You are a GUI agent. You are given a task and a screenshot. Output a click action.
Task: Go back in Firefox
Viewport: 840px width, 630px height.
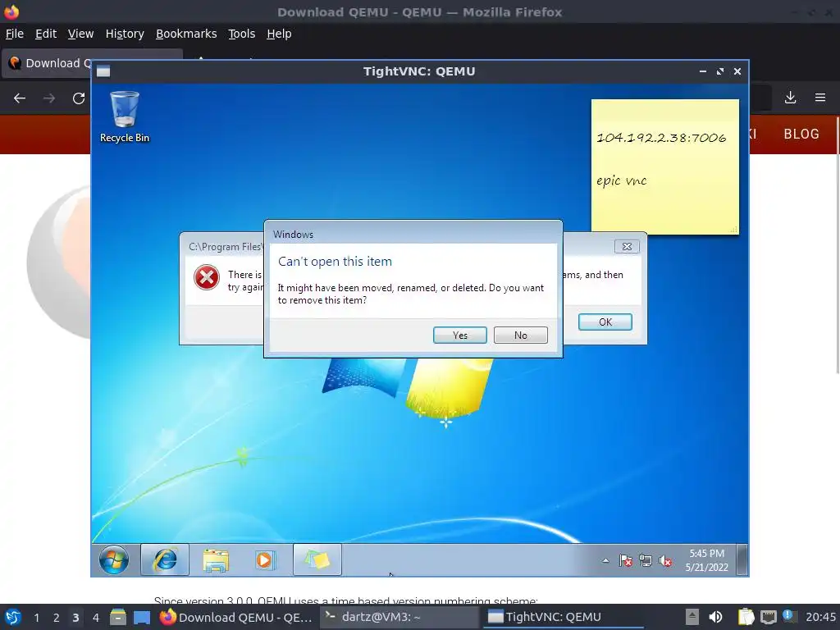pyautogui.click(x=20, y=98)
